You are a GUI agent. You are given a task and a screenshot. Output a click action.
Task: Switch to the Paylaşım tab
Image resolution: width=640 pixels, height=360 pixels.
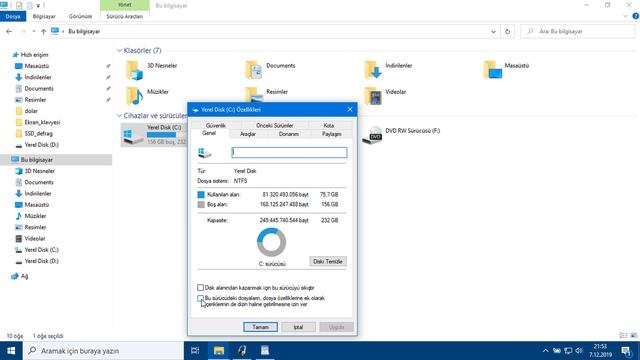[x=331, y=134]
